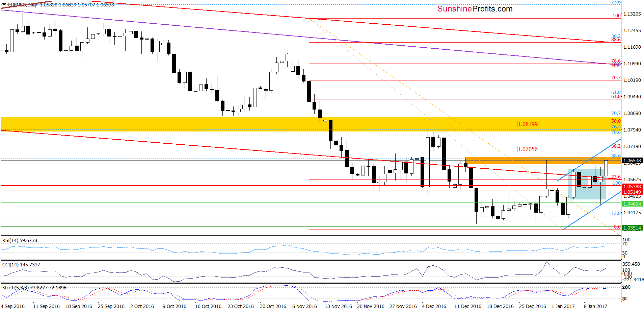
Task: Click the 6 Nov 2016 date label
Action: click(305, 306)
